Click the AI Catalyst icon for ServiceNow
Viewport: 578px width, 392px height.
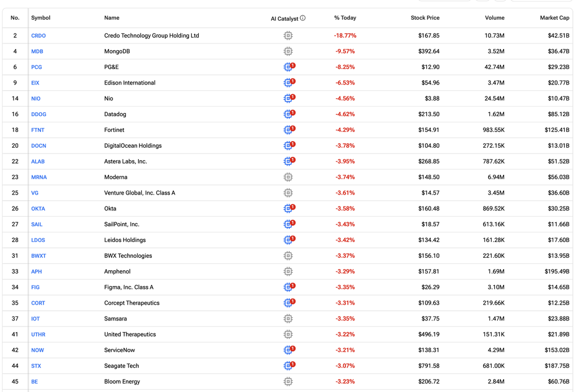290,350
